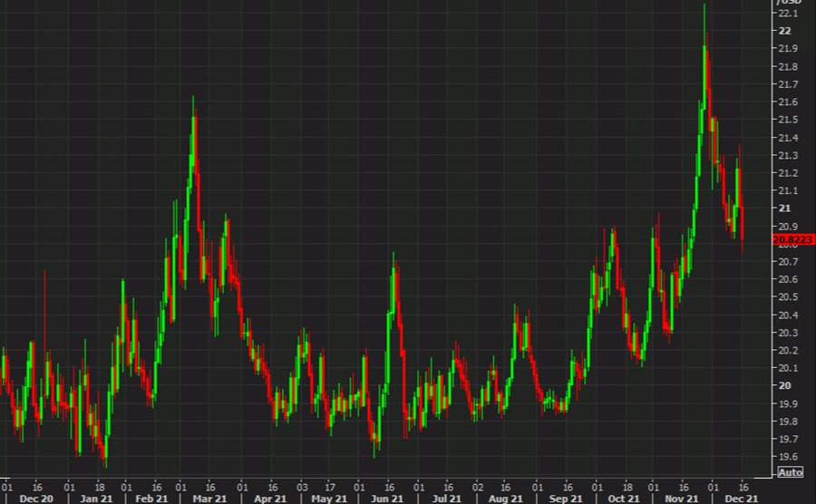816x504 pixels.
Task: Click the Auto scale button
Action: pyautogui.click(x=790, y=472)
